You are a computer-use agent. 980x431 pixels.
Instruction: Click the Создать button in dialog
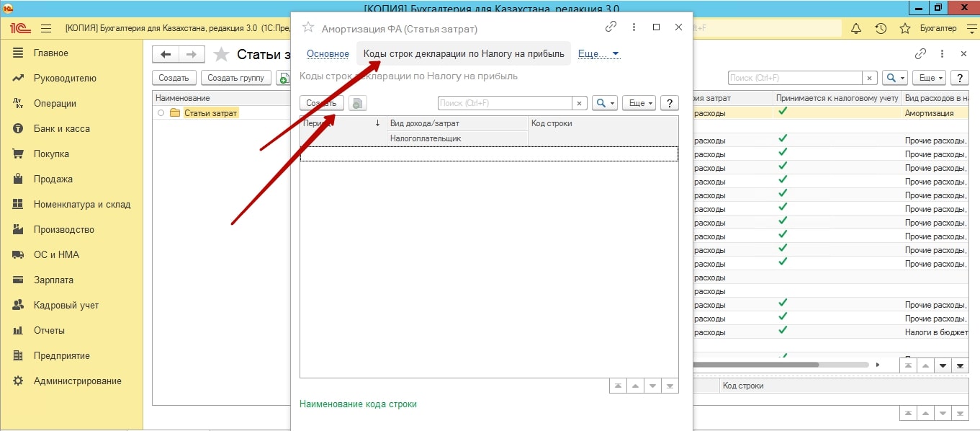321,103
